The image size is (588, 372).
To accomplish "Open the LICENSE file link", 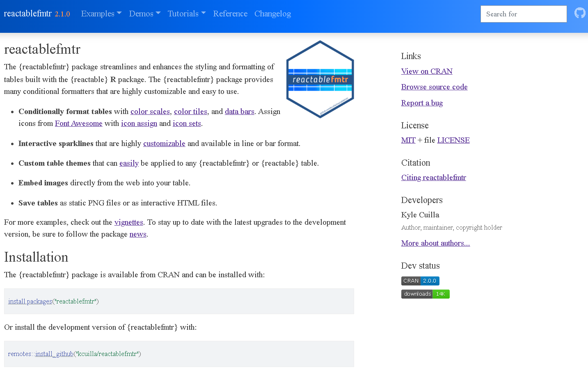I will pyautogui.click(x=453, y=140).
